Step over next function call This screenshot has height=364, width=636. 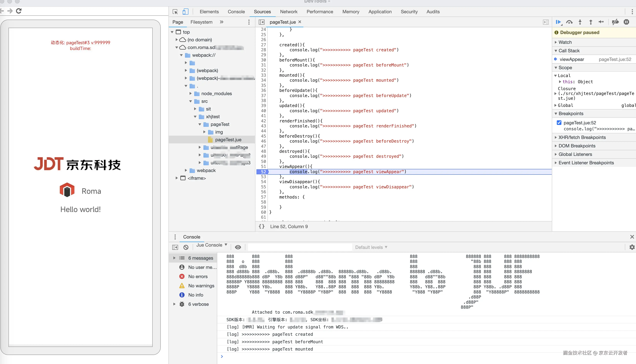(569, 22)
